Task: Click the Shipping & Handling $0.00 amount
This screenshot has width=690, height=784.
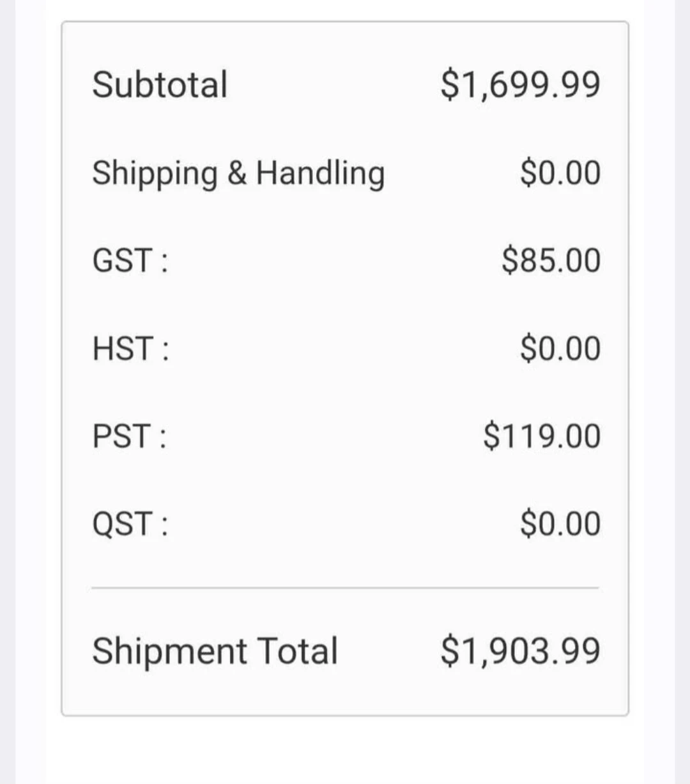Action: (x=560, y=173)
